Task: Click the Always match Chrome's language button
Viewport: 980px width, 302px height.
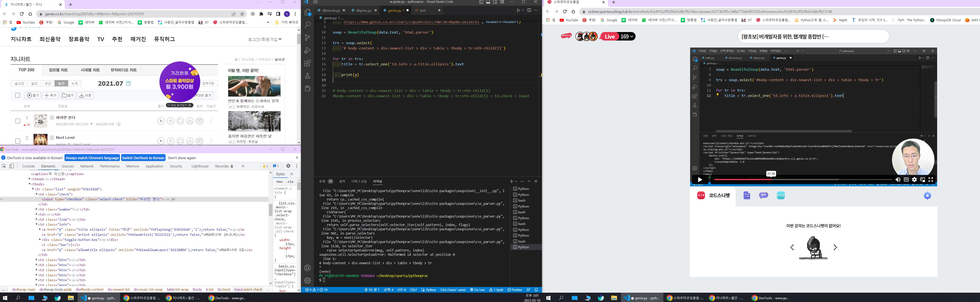Action: coord(93,158)
